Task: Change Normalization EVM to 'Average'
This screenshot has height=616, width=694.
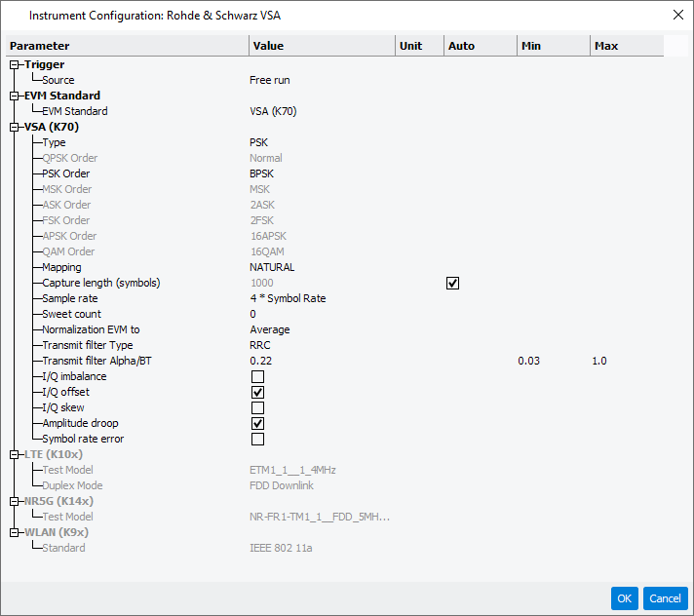Action: coord(270,329)
